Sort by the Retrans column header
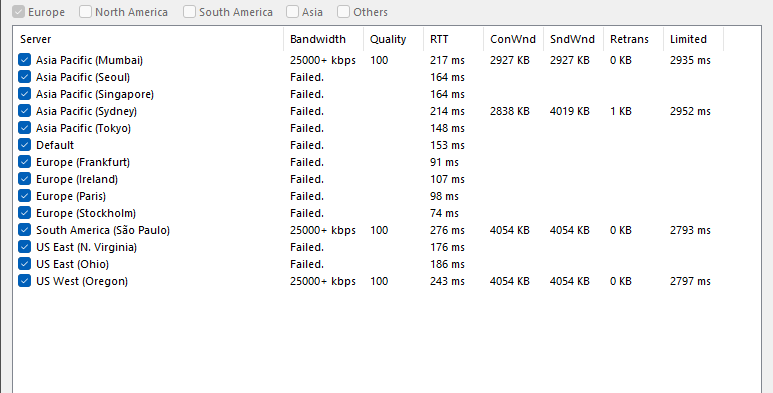Screen dimensions: 773x393 (x=633, y=39)
